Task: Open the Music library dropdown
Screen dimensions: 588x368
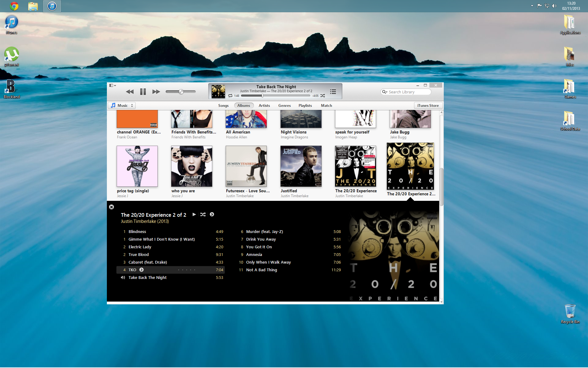Action: click(122, 106)
